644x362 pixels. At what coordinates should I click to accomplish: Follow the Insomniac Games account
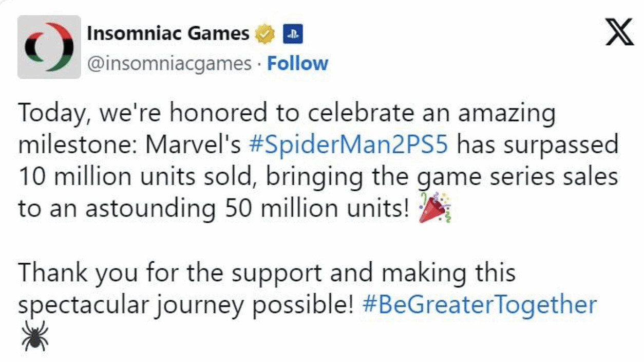point(298,63)
